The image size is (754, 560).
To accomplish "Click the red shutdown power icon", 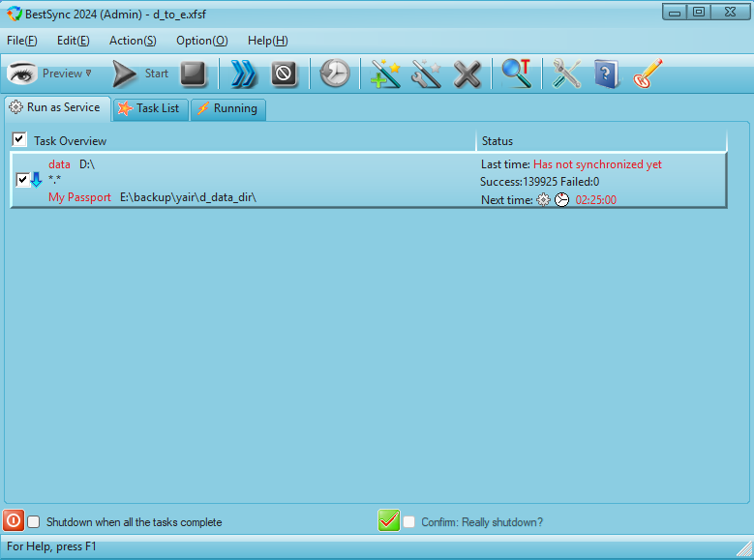I will click(14, 520).
